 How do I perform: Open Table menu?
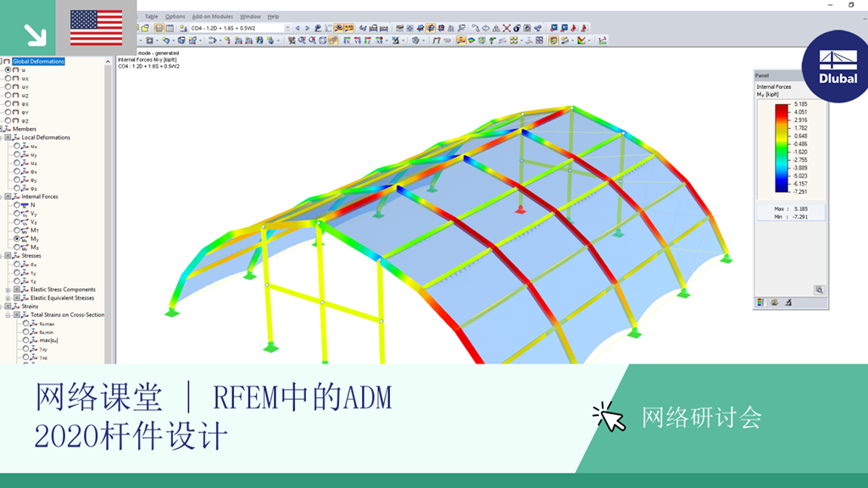151,17
